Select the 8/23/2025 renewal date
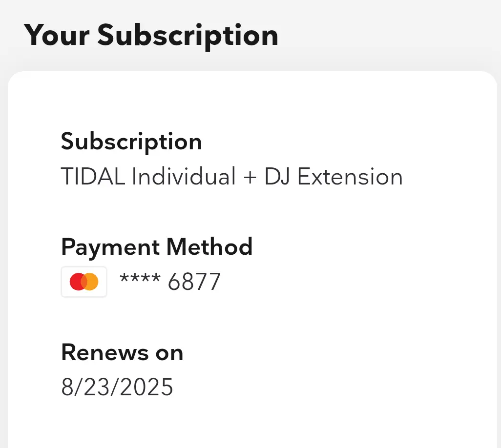This screenshot has height=448, width=501. (117, 387)
